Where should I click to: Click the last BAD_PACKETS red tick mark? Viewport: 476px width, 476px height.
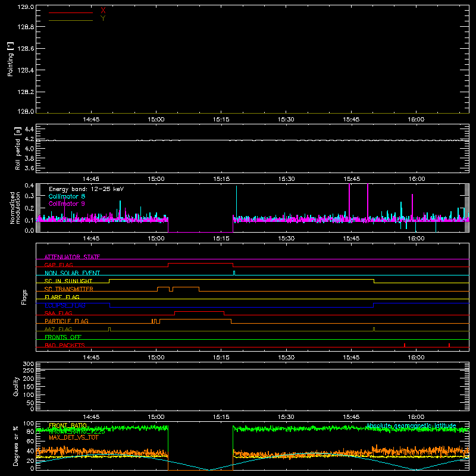point(449,345)
